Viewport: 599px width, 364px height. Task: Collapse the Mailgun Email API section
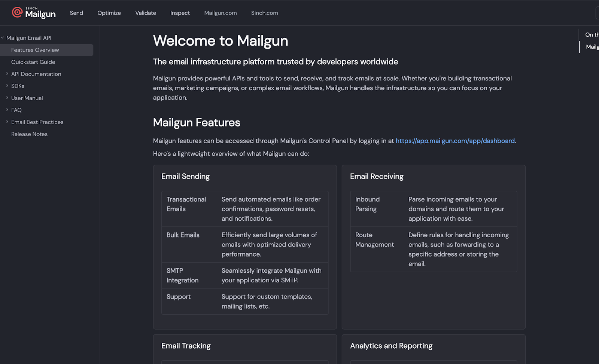tap(3, 38)
